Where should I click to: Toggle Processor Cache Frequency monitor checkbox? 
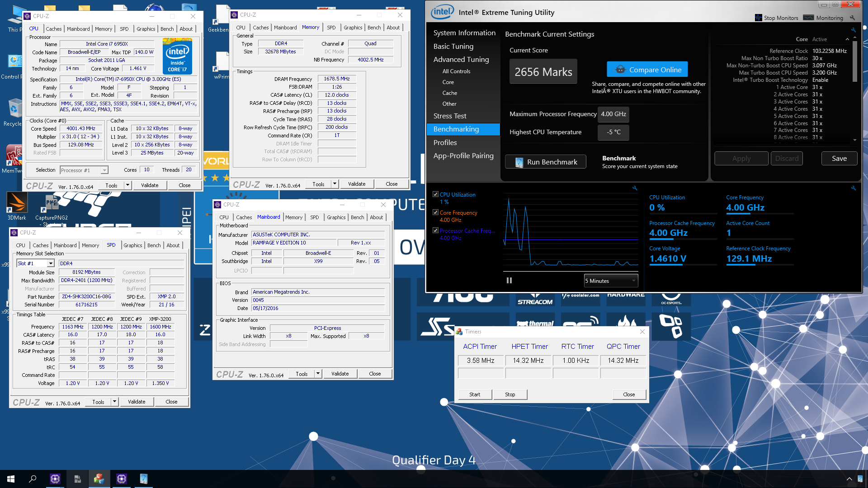pyautogui.click(x=436, y=230)
